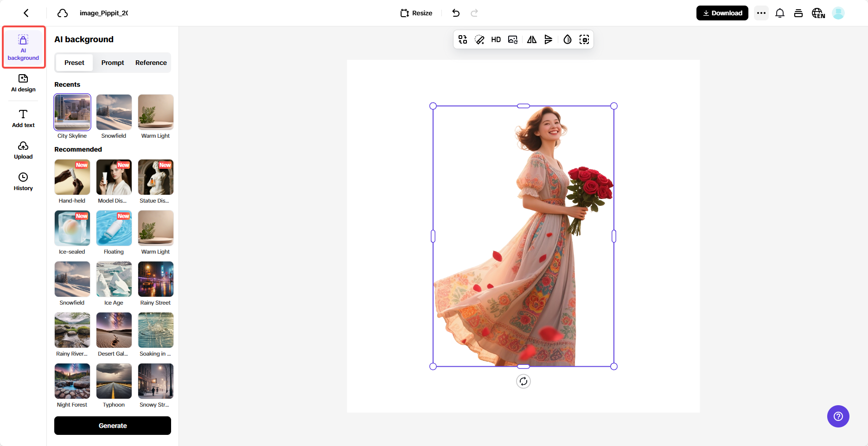The height and width of the screenshot is (446, 868).
Task: Open the language selector showing EN
Action: [x=818, y=13]
